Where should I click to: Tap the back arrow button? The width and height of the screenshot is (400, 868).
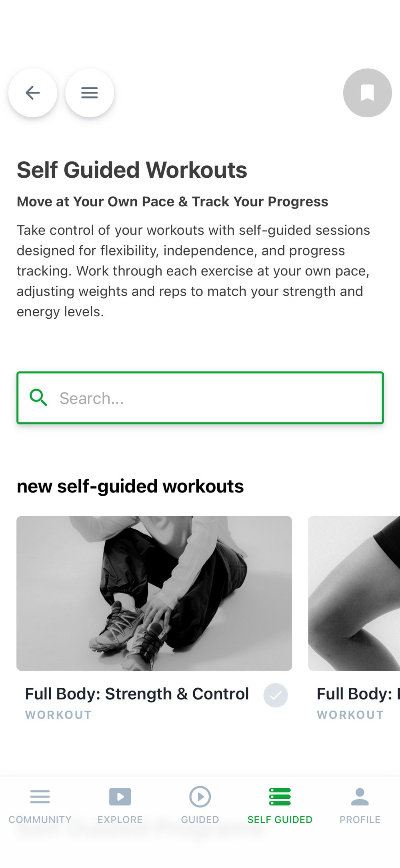pyautogui.click(x=33, y=93)
